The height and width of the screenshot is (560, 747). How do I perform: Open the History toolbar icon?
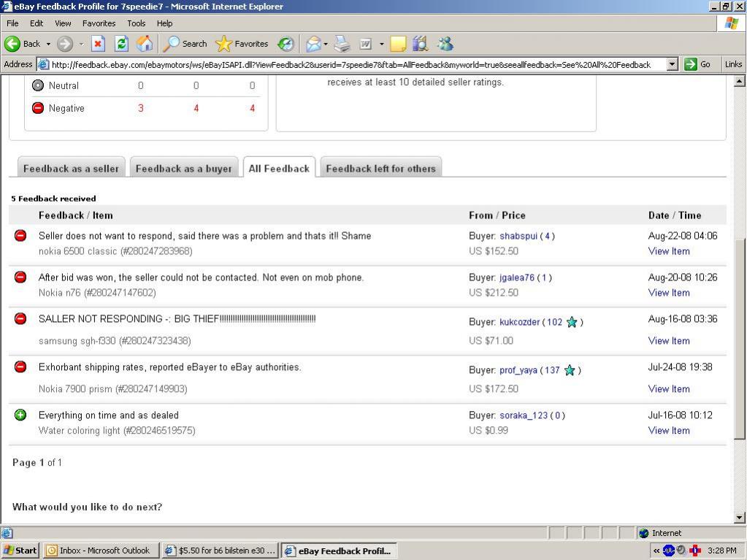click(286, 44)
